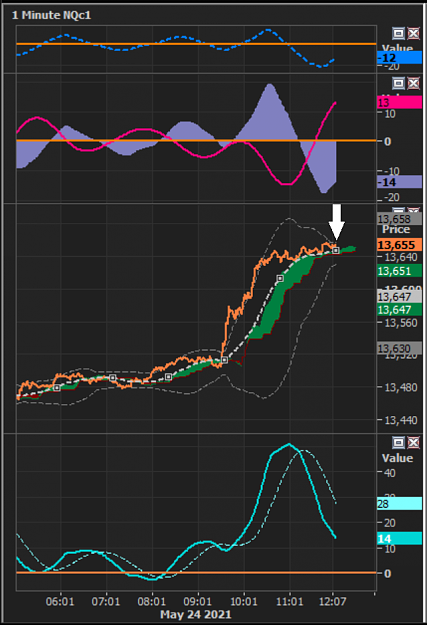Click the 08:01 time axis label

pyautogui.click(x=152, y=601)
